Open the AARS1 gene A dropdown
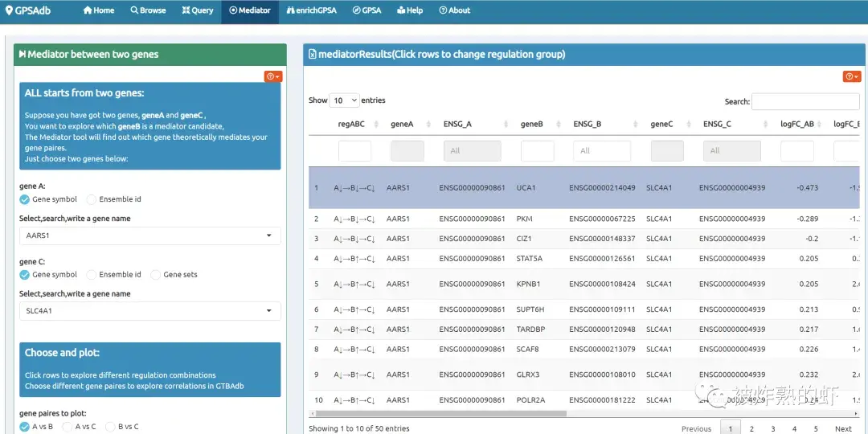Viewport: 868px width, 434px height. pyautogui.click(x=149, y=236)
